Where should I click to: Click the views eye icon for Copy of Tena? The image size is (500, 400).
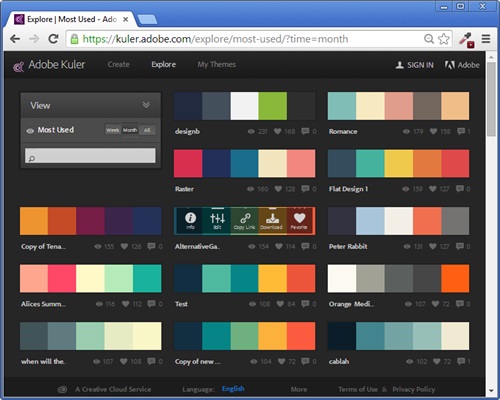coord(98,247)
